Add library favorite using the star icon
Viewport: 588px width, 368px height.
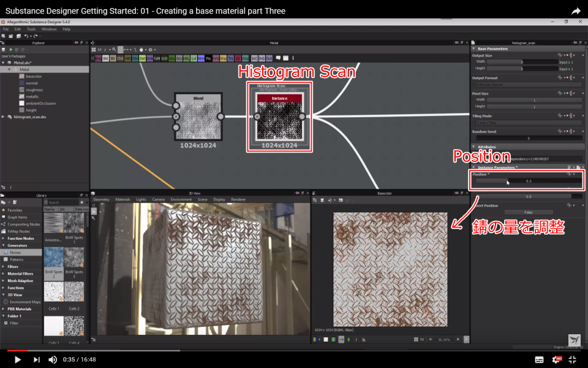tap(81, 202)
